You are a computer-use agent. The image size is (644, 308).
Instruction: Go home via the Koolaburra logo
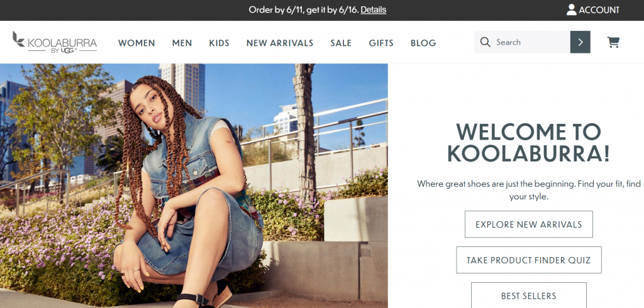click(x=55, y=42)
